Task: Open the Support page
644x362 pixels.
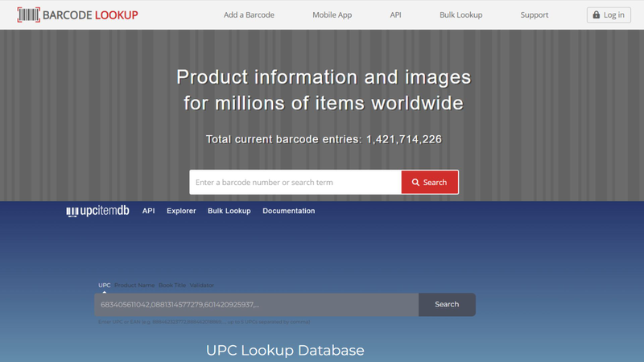Action: click(x=535, y=14)
